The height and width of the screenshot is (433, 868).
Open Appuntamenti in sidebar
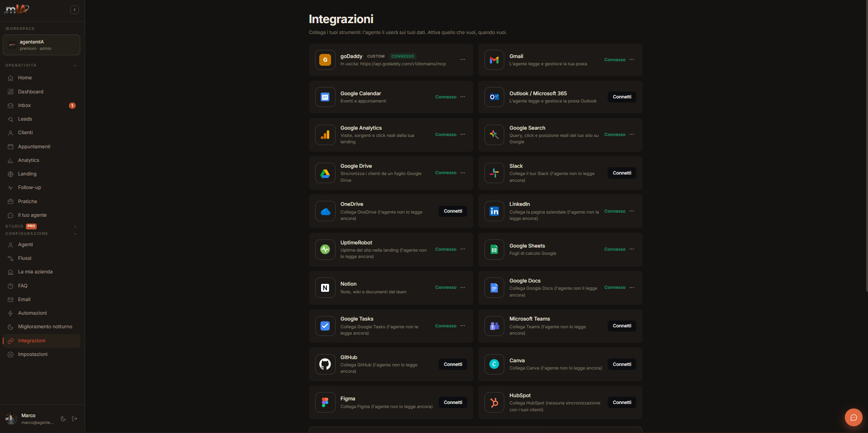[41, 146]
